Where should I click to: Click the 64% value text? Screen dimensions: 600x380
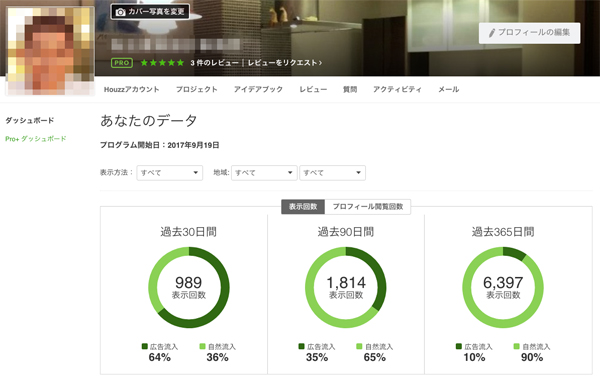(x=160, y=357)
